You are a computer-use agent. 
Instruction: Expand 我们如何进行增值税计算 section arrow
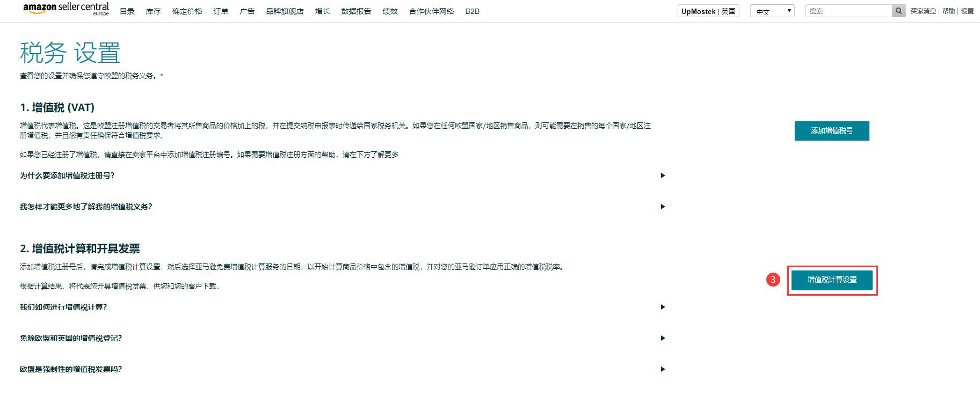click(x=663, y=307)
